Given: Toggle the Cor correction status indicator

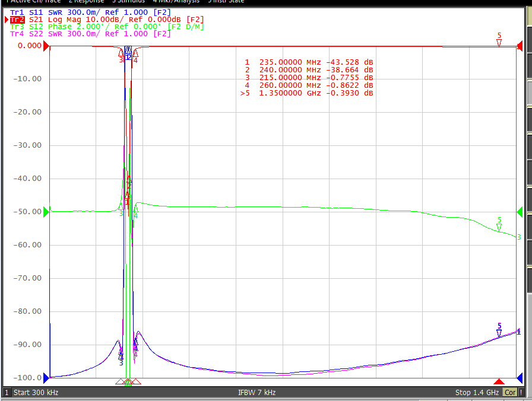Looking at the screenshot, I should pos(510,393).
